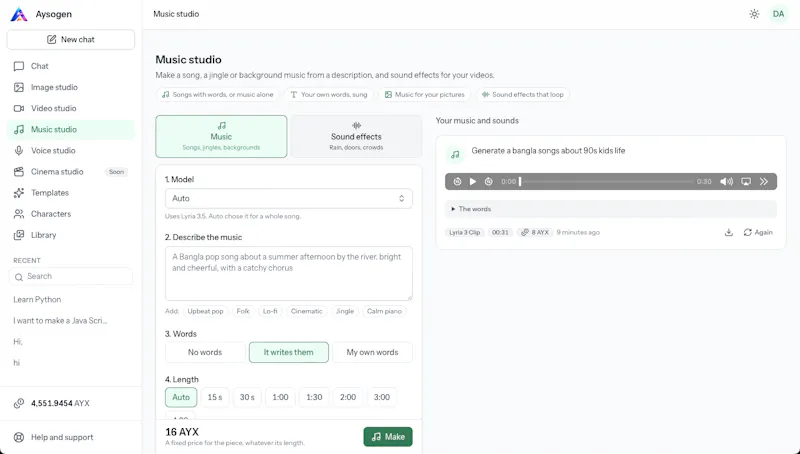
Task: Open Cinema studio in the sidebar
Action: [x=70, y=172]
